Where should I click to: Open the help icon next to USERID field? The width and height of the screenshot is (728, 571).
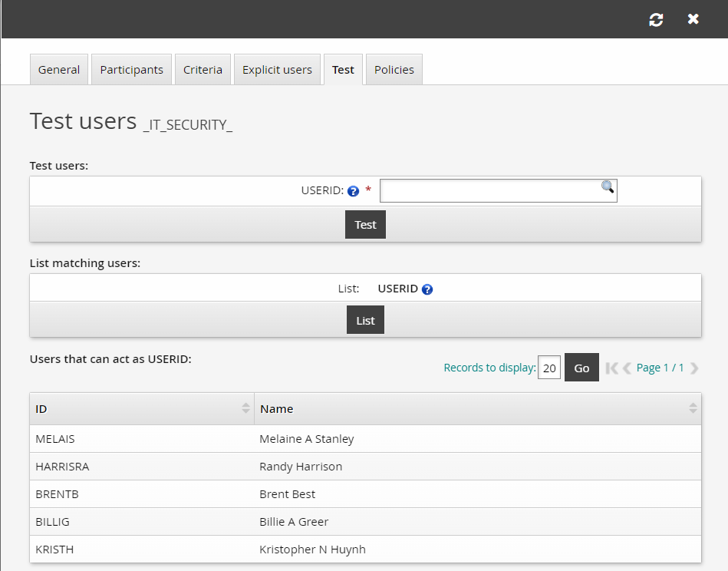(x=353, y=191)
